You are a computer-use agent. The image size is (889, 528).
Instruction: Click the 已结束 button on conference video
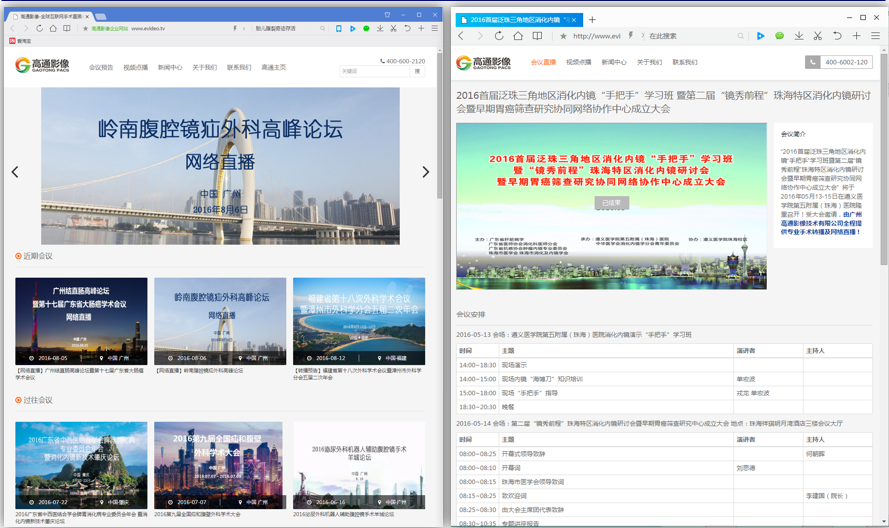pos(611,202)
